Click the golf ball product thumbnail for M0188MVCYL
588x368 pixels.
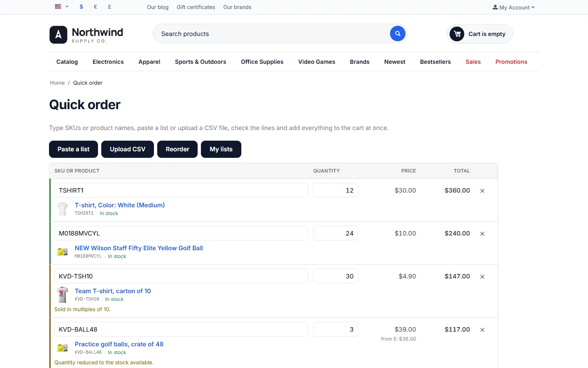62,252
